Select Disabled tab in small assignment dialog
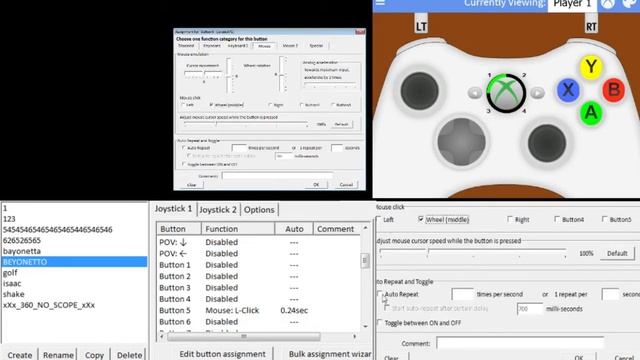Viewport: 640px width, 360px height. coord(186,46)
